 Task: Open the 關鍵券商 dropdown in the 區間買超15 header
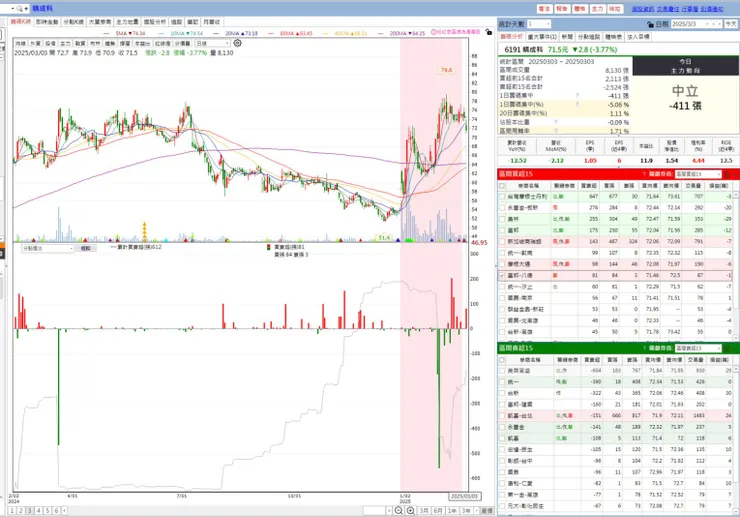tap(698, 174)
